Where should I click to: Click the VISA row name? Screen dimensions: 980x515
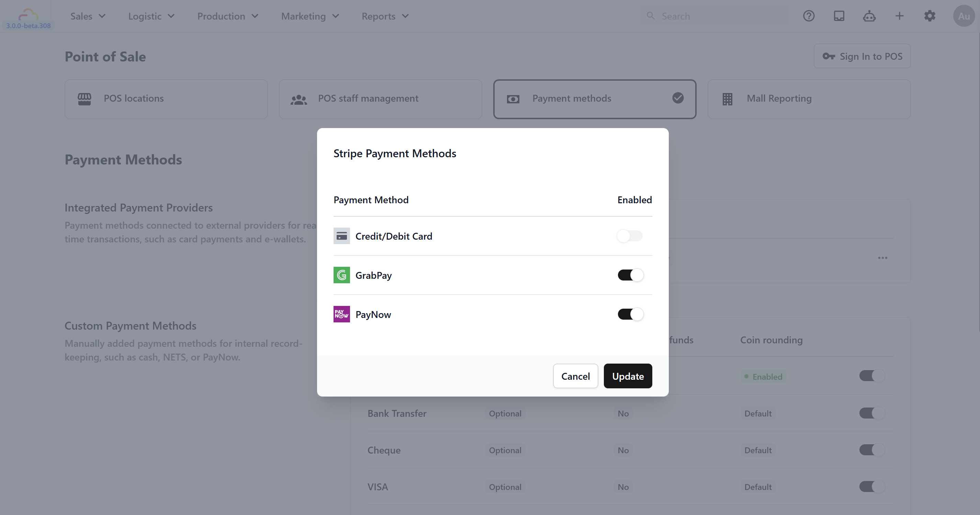pyautogui.click(x=378, y=487)
